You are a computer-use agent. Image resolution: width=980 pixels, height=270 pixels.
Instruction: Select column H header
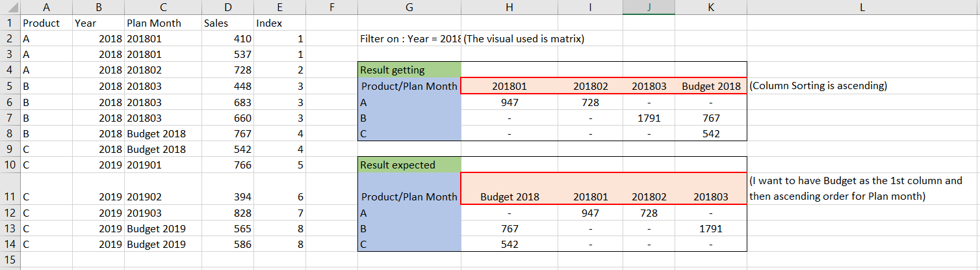coord(509,7)
